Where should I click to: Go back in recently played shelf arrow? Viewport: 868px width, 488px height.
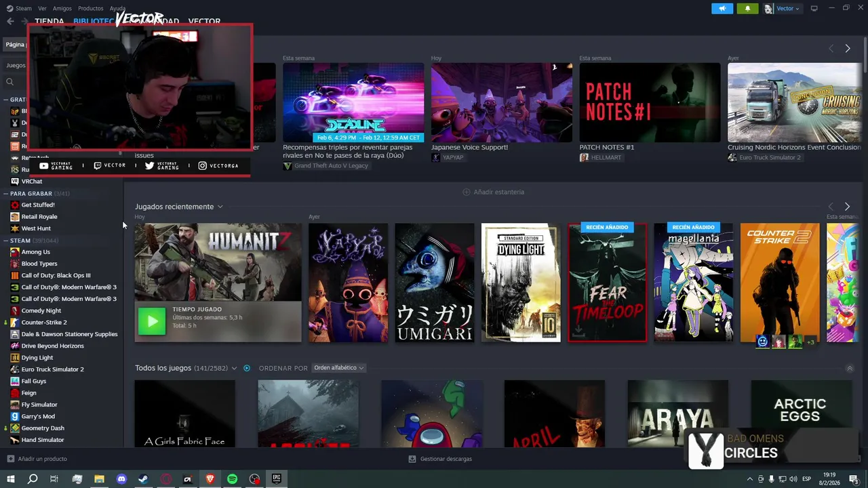(x=831, y=206)
